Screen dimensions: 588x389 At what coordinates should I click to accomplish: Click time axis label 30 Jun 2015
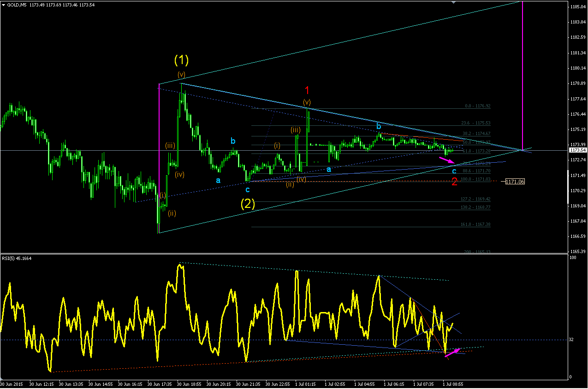click(12, 383)
